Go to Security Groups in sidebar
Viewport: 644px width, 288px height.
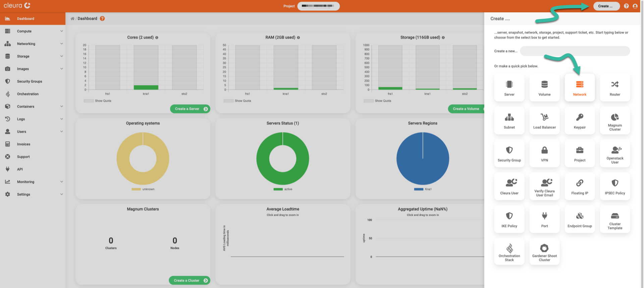click(x=30, y=81)
